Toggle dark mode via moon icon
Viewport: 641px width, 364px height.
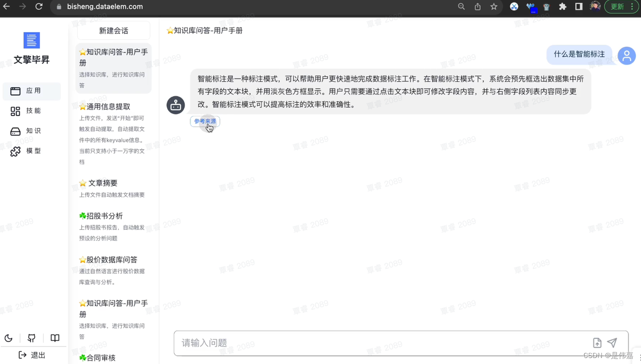point(8,338)
